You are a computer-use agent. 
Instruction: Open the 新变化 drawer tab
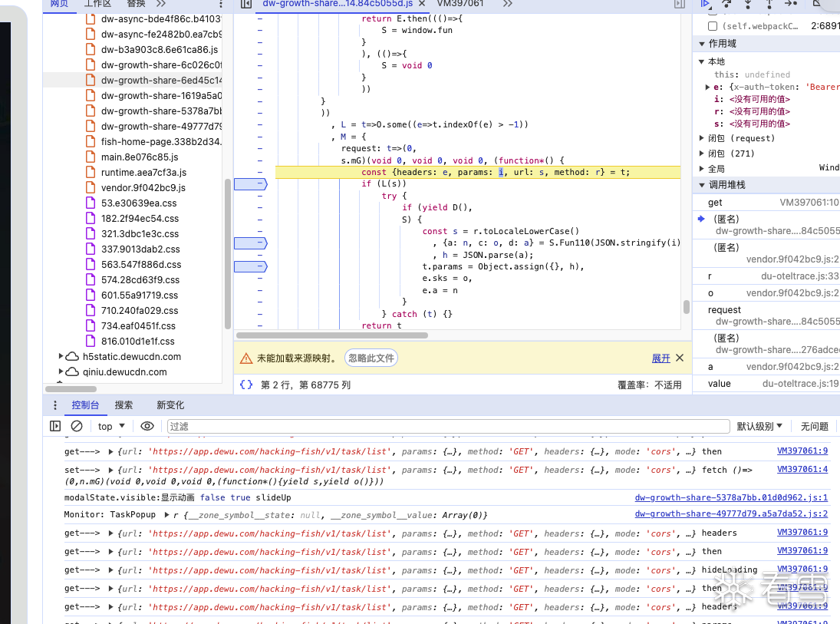coord(170,405)
